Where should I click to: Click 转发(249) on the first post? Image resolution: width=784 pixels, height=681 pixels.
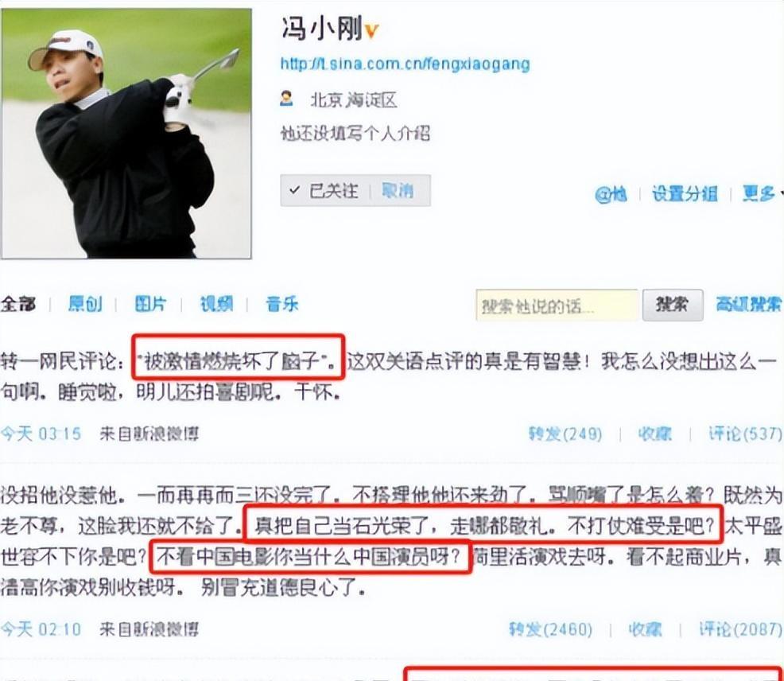click(x=565, y=434)
